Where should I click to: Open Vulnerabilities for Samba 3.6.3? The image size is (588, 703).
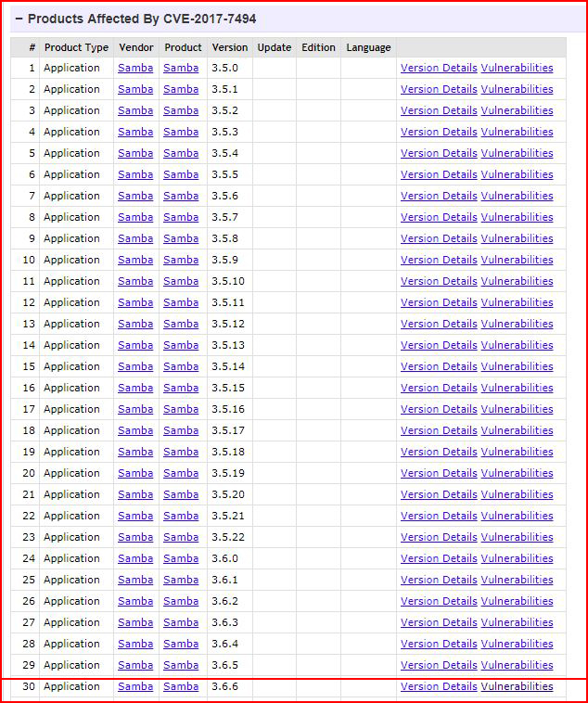pos(517,622)
